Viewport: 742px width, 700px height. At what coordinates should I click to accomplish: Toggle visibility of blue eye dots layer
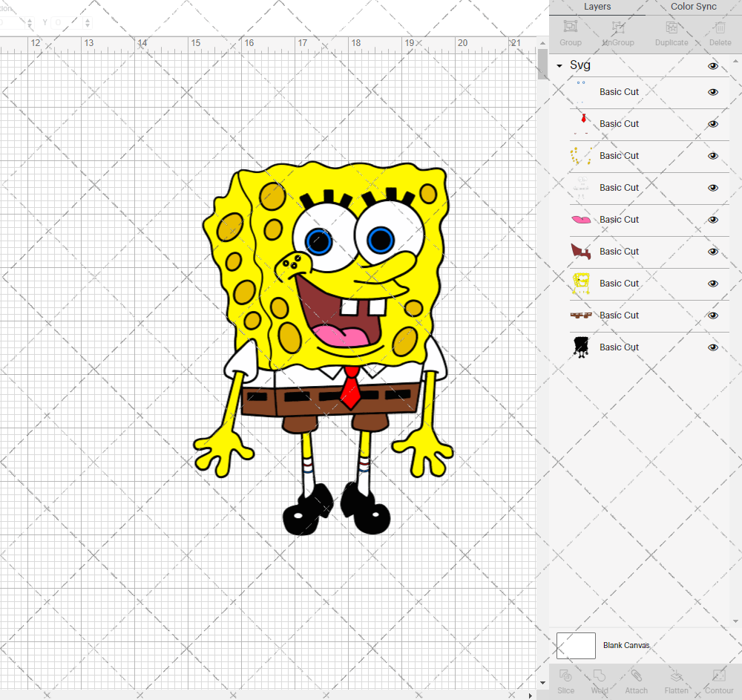[712, 92]
